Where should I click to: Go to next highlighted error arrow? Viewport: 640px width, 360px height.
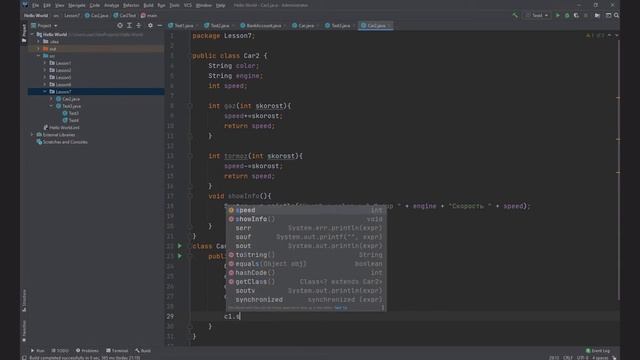(616, 36)
